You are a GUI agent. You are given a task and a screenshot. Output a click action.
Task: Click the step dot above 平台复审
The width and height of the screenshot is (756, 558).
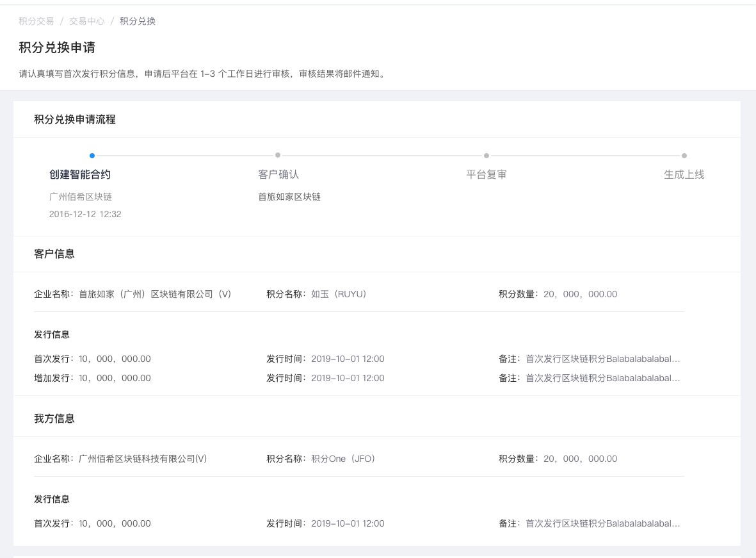point(487,156)
